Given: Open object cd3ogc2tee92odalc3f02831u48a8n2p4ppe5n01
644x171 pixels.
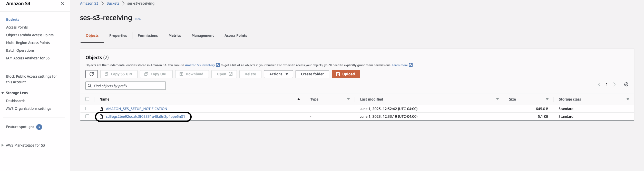Looking at the screenshot, I should (x=145, y=116).
